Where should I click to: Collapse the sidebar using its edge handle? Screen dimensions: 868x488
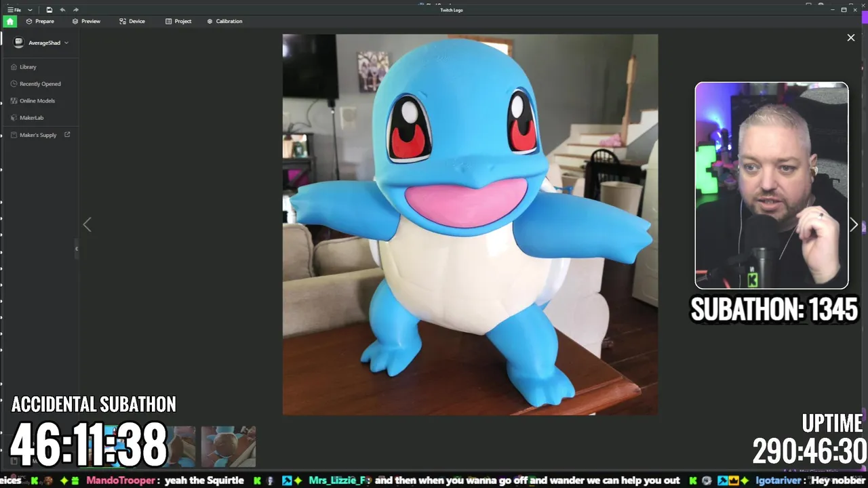(77, 249)
